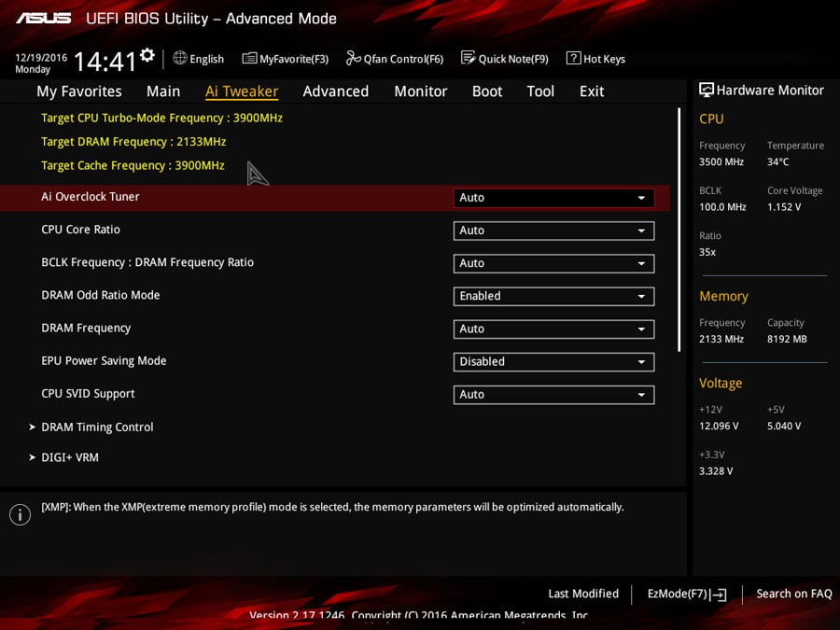Click the Hot Keys question mark icon
This screenshot has width=840, height=630.
click(x=573, y=58)
